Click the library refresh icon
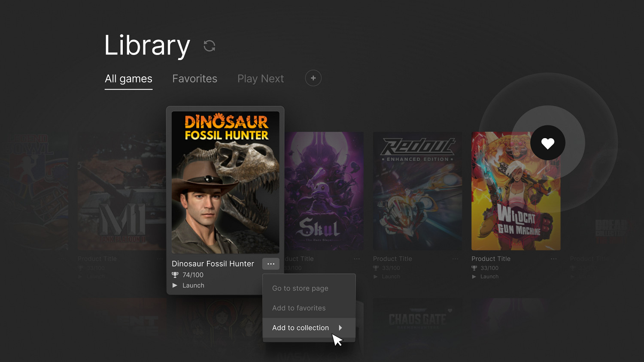Screen dimensions: 644x362 coord(209,46)
